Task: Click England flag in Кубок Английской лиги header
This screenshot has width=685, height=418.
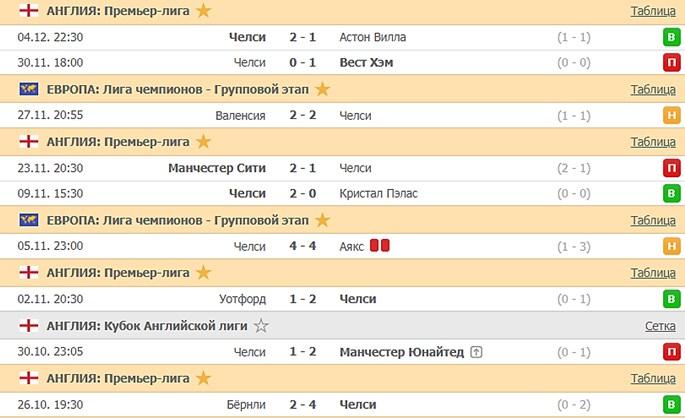Action: pos(29,325)
